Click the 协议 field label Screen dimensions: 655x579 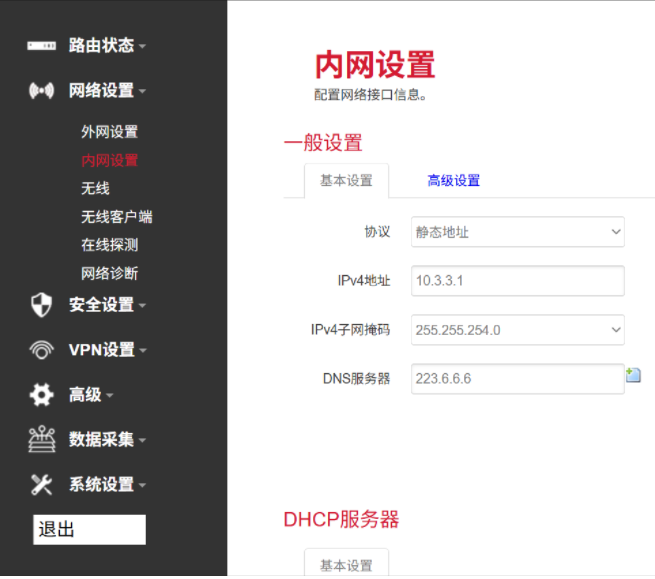point(377,232)
